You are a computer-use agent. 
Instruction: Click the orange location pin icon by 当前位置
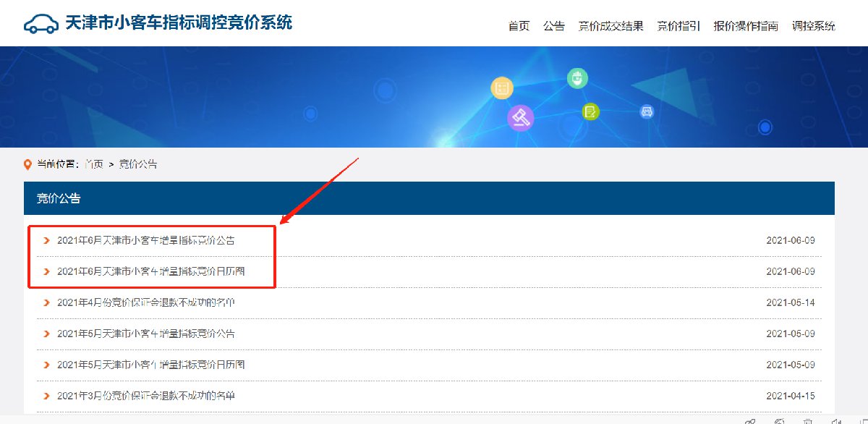tap(28, 164)
